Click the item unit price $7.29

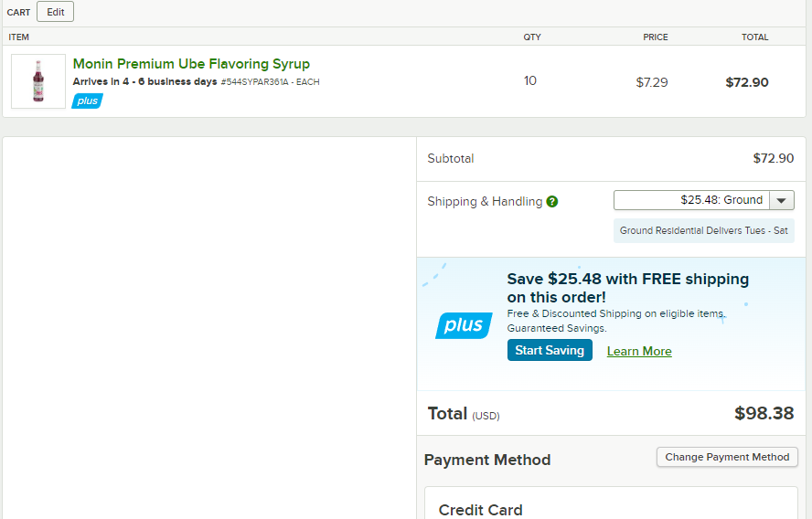[651, 82]
